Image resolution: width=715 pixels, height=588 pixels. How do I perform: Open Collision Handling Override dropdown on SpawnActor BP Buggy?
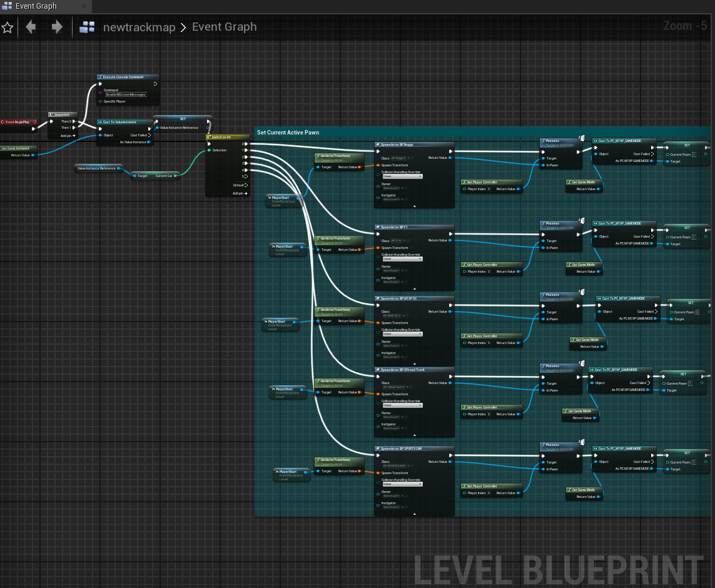[403, 176]
